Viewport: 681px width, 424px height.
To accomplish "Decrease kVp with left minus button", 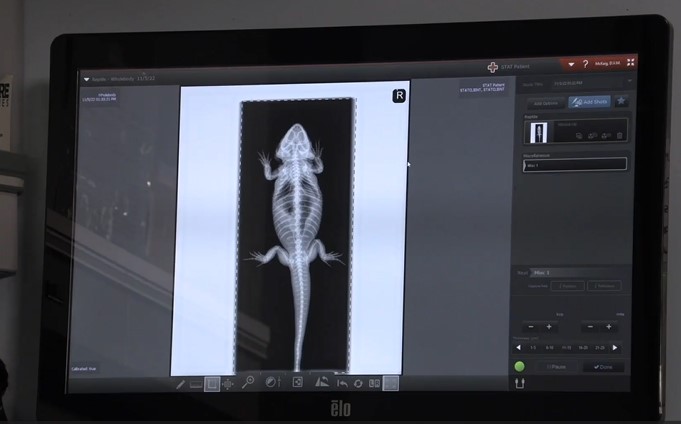I will coord(531,327).
